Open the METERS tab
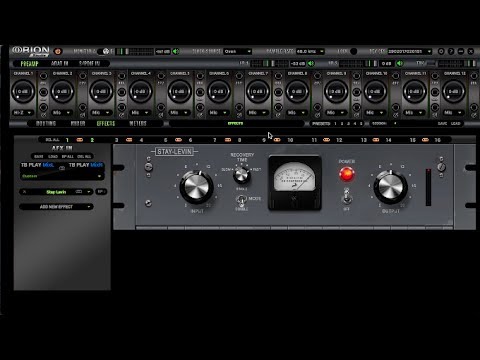The height and width of the screenshot is (360, 480). pos(138,124)
